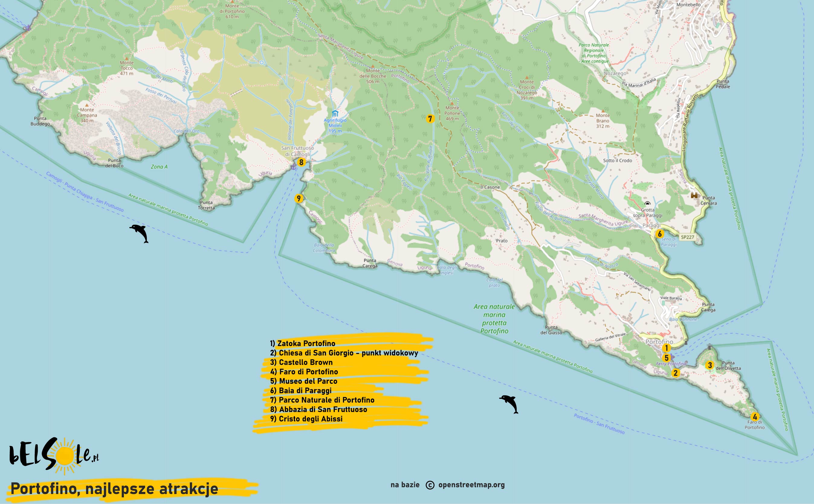Click the castle icon at Punta Cervara
Image resolution: width=814 pixels, height=504 pixels.
[694, 195]
